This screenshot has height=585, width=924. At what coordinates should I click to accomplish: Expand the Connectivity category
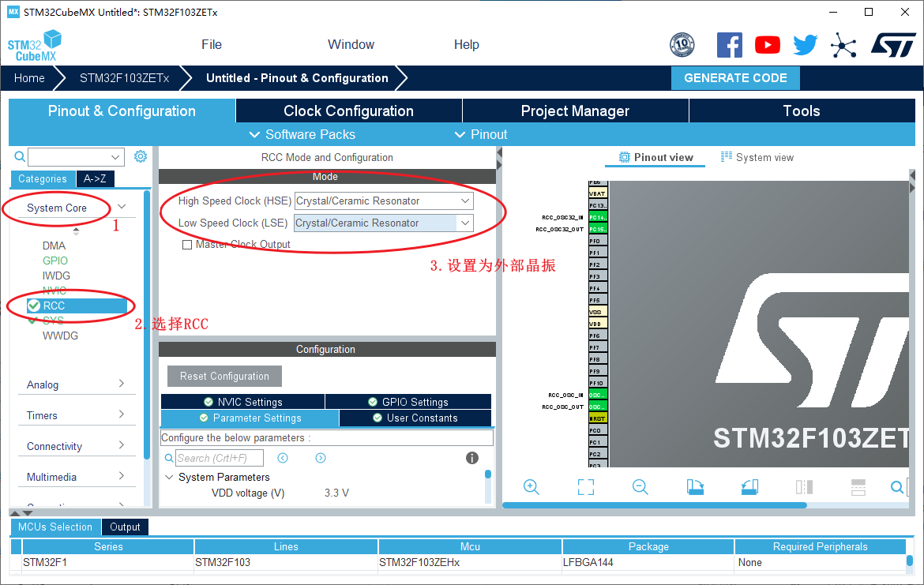[122, 444]
